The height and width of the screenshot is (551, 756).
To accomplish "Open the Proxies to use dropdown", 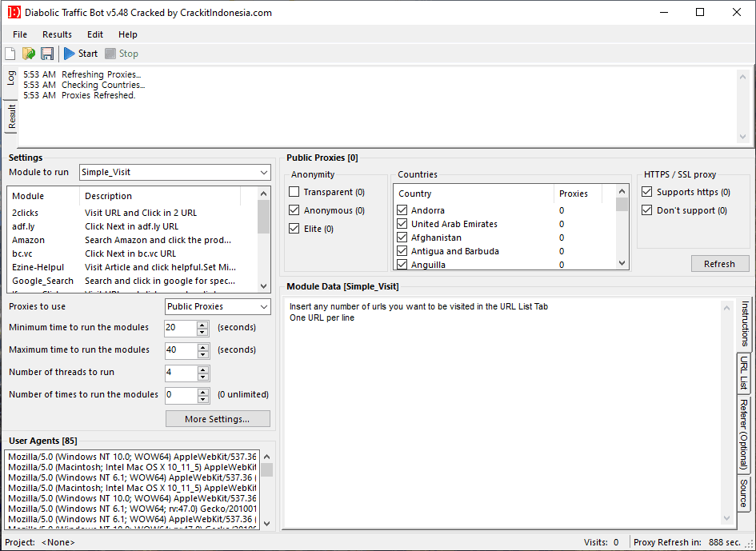I will (x=265, y=306).
